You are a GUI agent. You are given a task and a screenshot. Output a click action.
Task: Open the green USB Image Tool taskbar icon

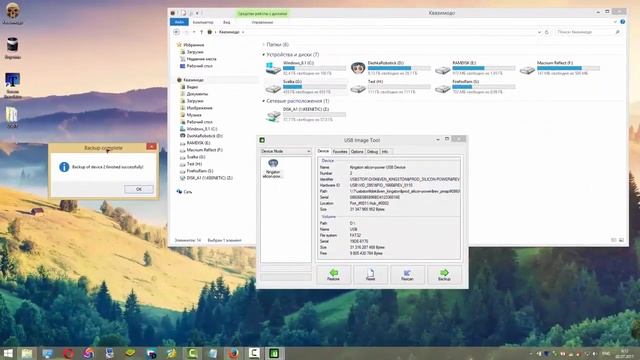click(274, 353)
